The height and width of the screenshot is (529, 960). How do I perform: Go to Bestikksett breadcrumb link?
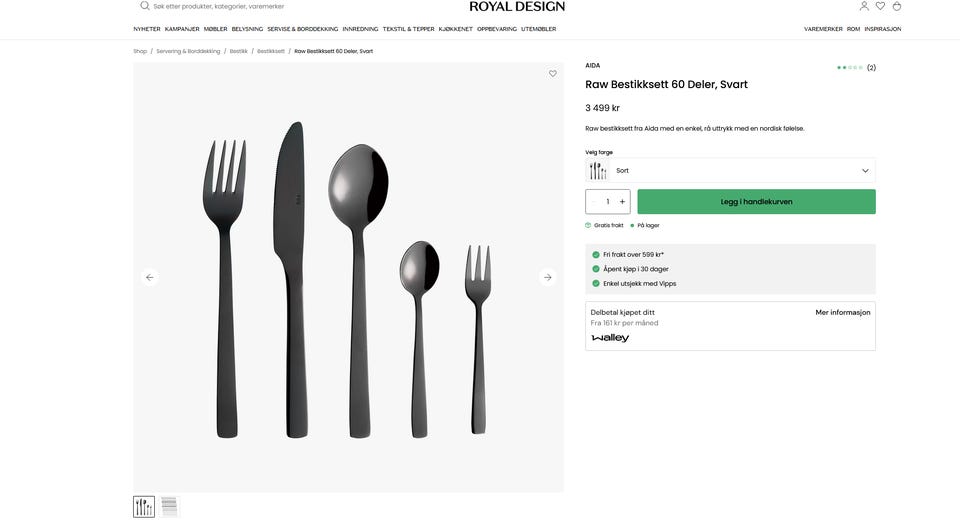point(271,51)
